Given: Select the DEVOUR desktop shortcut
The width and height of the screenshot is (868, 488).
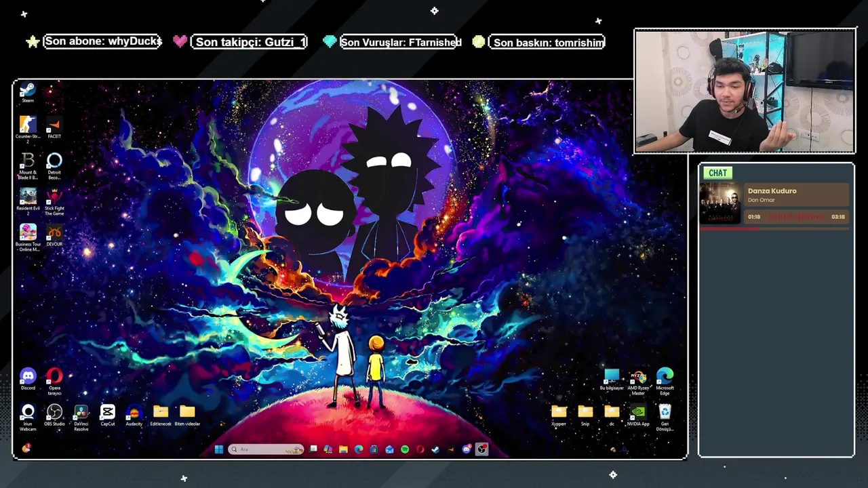Looking at the screenshot, I should 54,235.
